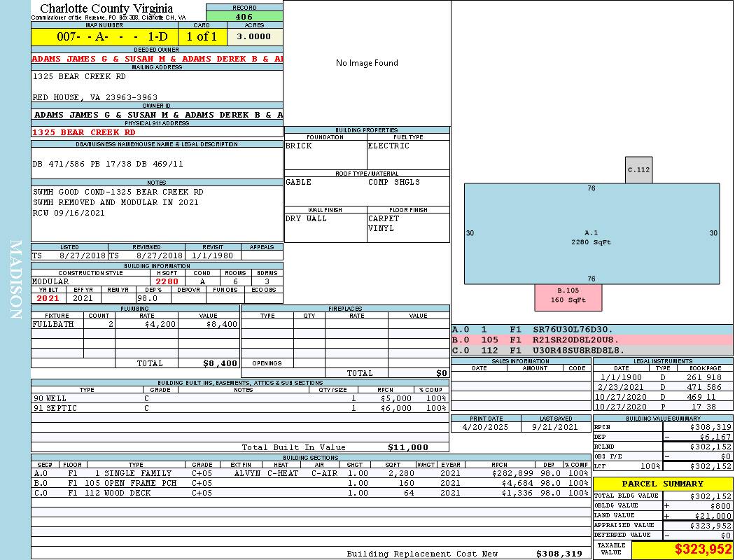Click red physical 911 address
Image resolution: width=735 pixels, height=560 pixels.
click(x=84, y=132)
